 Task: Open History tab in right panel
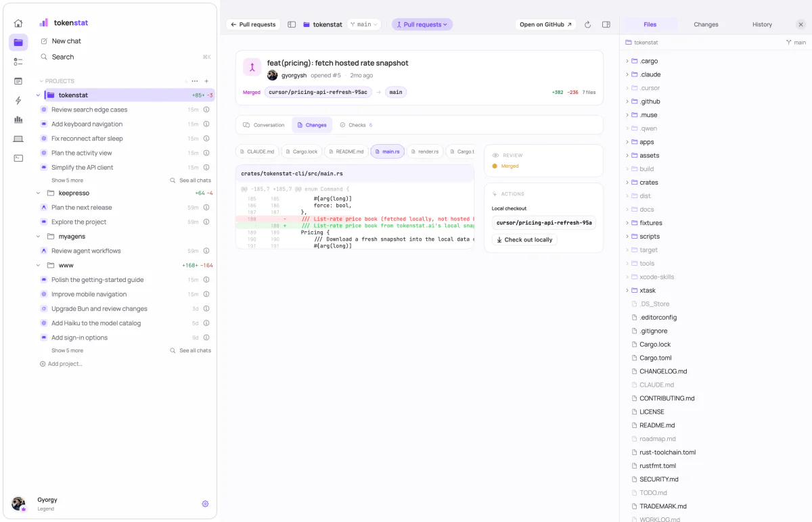point(762,24)
